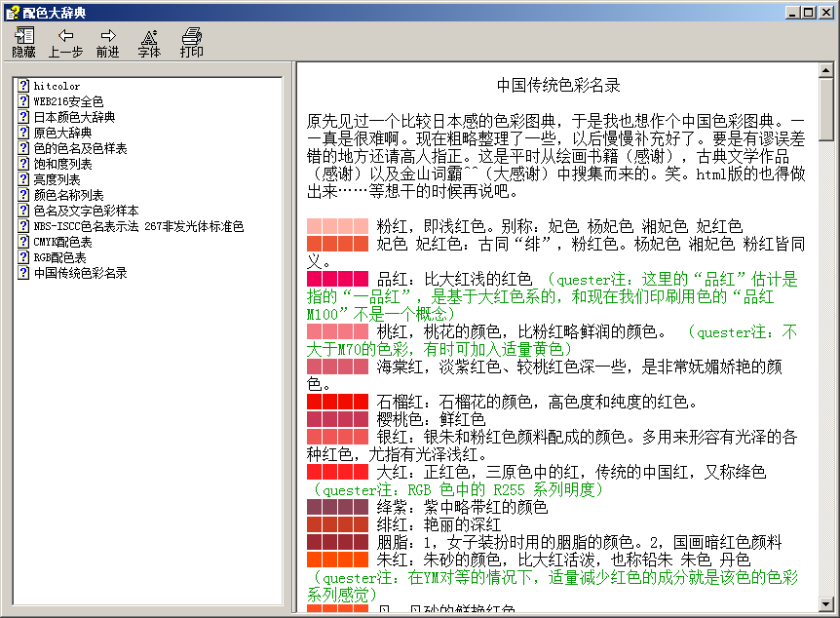Show the 饱和度列表 page
Screen dimensions: 840x618
(62, 164)
